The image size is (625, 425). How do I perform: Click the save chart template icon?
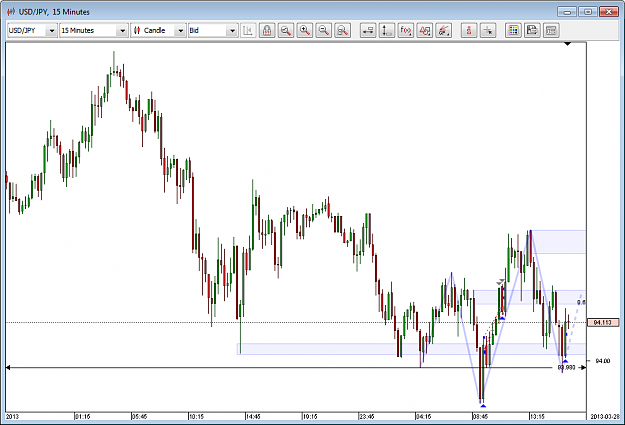[x=532, y=30]
